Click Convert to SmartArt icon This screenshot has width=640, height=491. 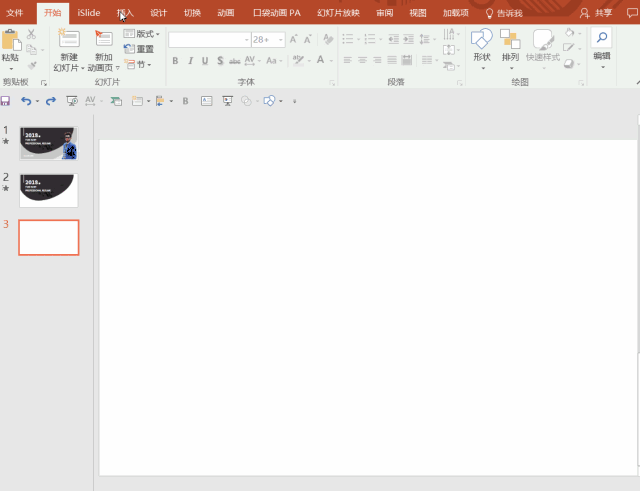[449, 66]
